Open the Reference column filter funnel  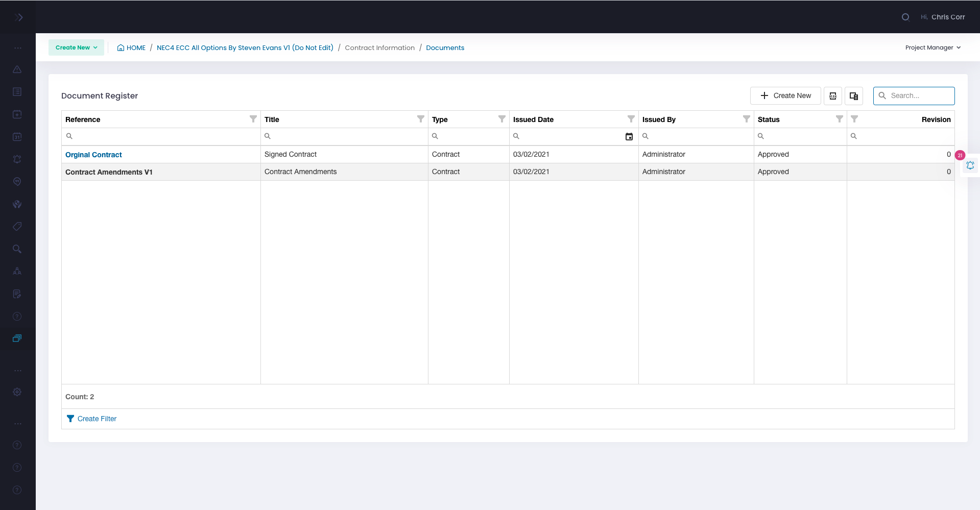253,119
